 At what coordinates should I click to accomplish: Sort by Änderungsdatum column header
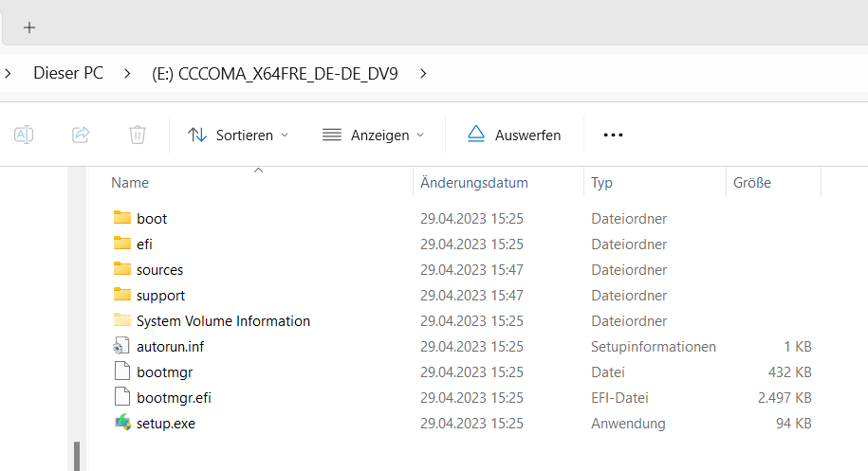(474, 183)
